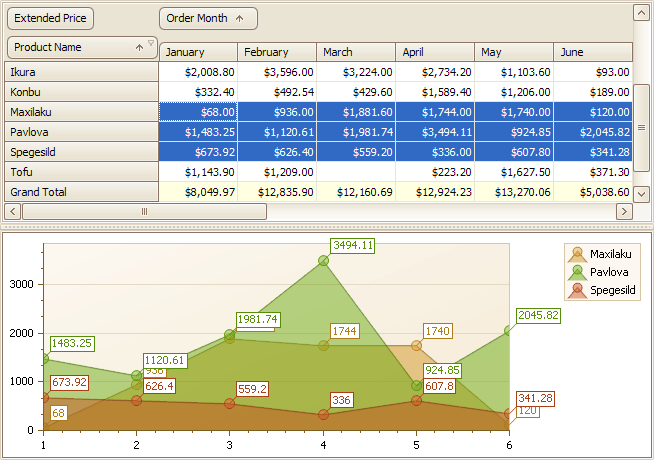
Task: Click the Extended Price field button
Action: (50, 18)
